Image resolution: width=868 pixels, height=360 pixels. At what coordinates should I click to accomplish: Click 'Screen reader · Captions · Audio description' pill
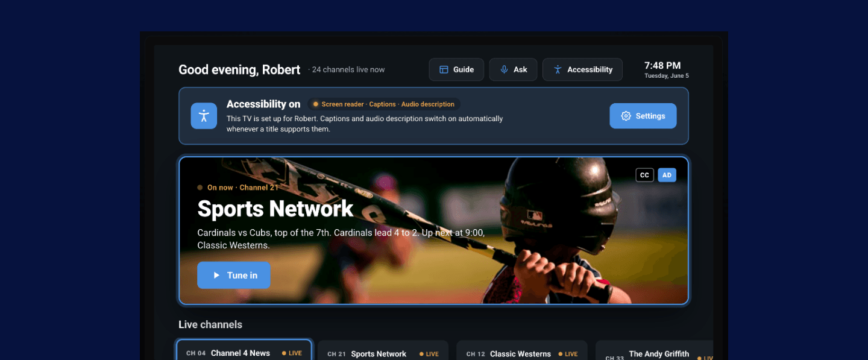click(x=384, y=104)
